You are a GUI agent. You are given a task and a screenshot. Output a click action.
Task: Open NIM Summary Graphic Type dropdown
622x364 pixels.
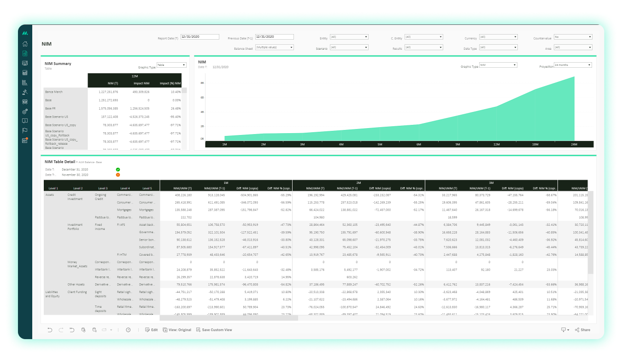pyautogui.click(x=171, y=65)
